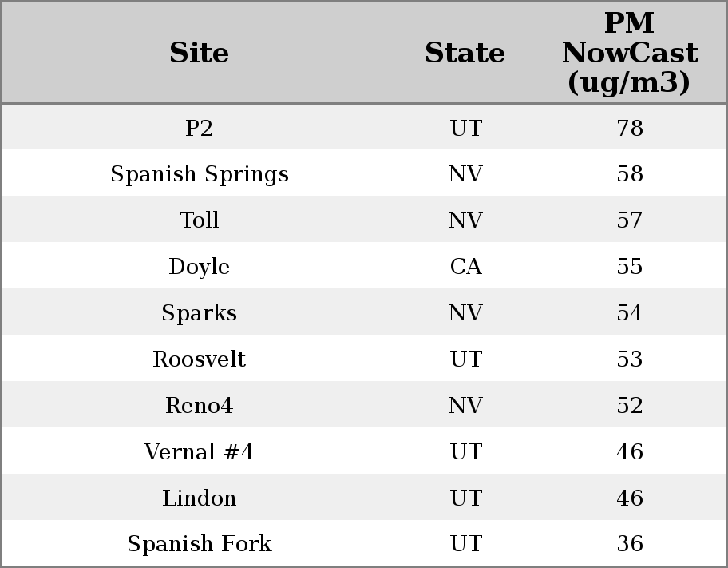This screenshot has width=728, height=568.
Task: Click the Lindon site name
Action: (200, 498)
